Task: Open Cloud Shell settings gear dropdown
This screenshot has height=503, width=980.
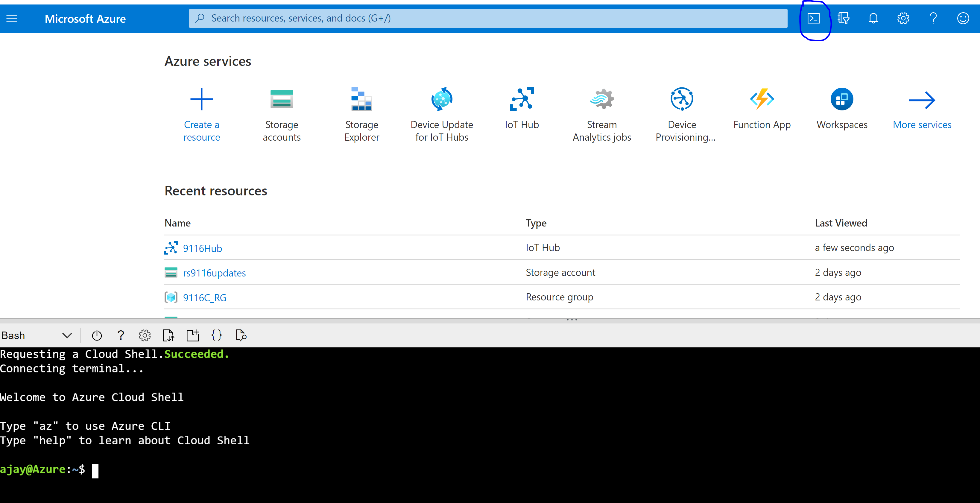Action: click(145, 336)
